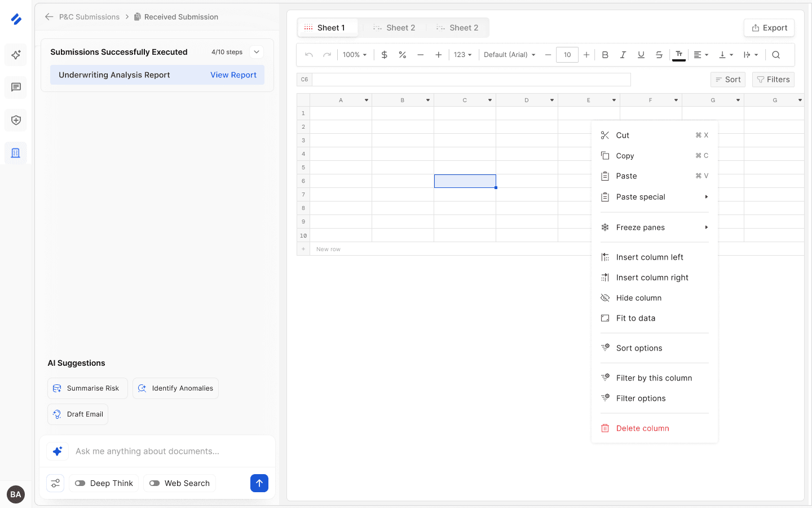Open the 100% zoom dropdown

(355, 55)
